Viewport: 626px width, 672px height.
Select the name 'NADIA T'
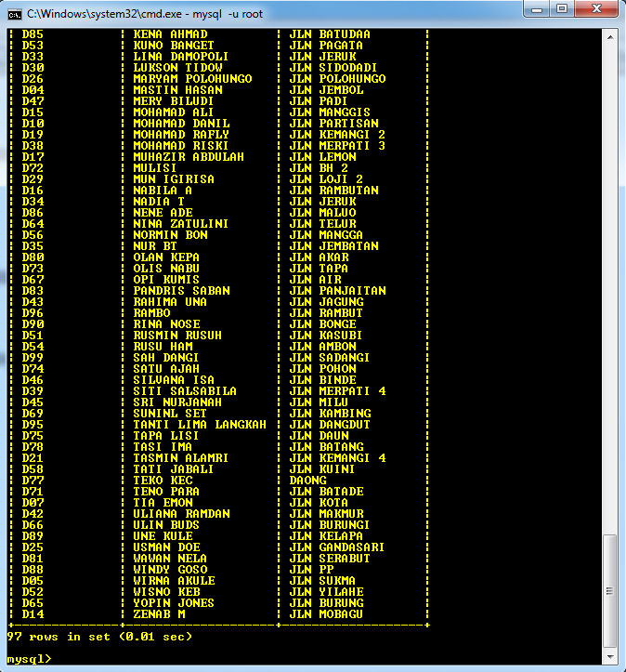(x=159, y=202)
